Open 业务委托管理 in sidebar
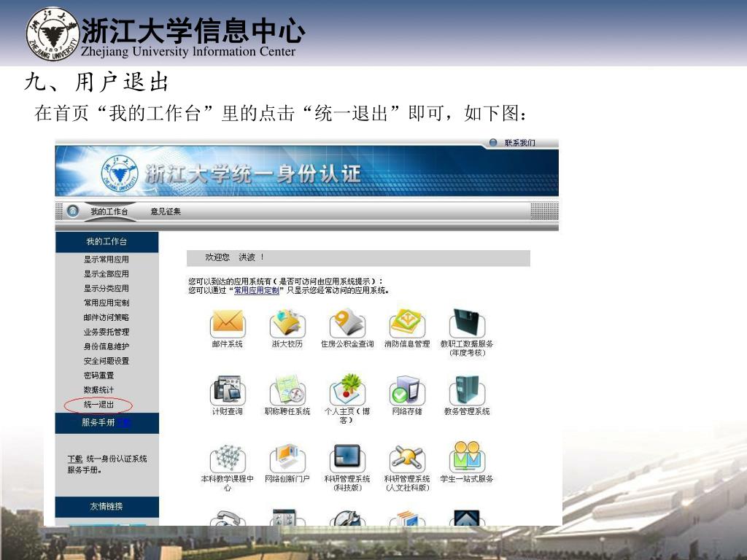The height and width of the screenshot is (560, 747). (107, 332)
